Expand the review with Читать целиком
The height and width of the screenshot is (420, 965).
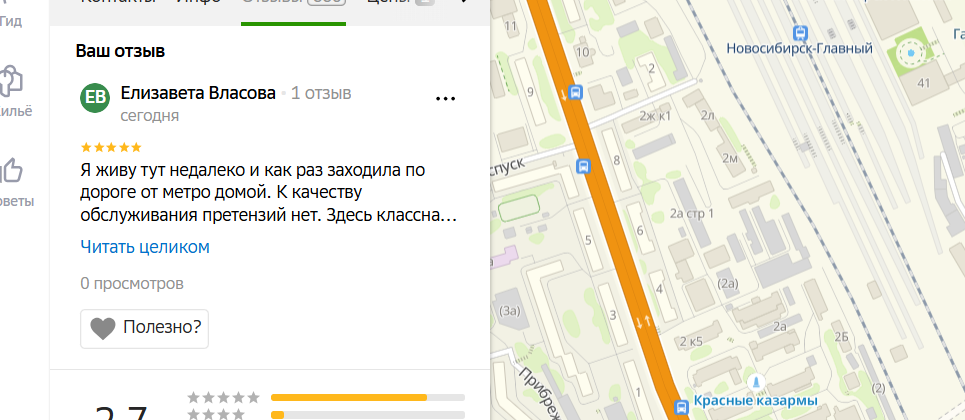[145, 247]
